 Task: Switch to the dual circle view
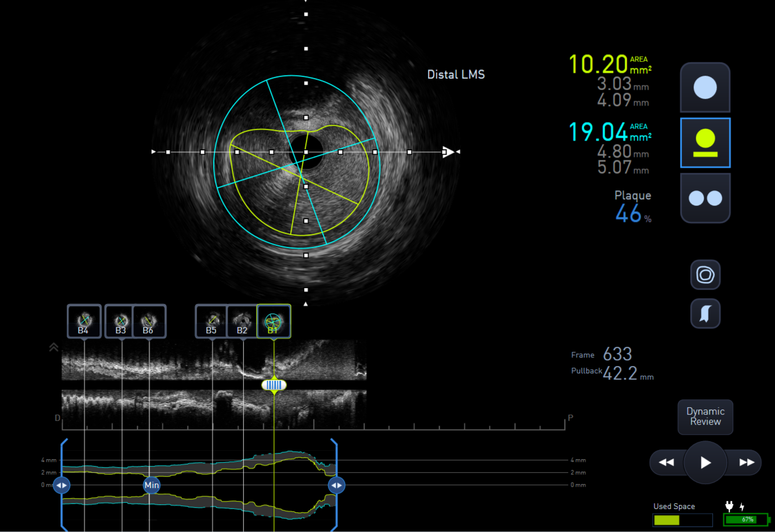pos(704,198)
